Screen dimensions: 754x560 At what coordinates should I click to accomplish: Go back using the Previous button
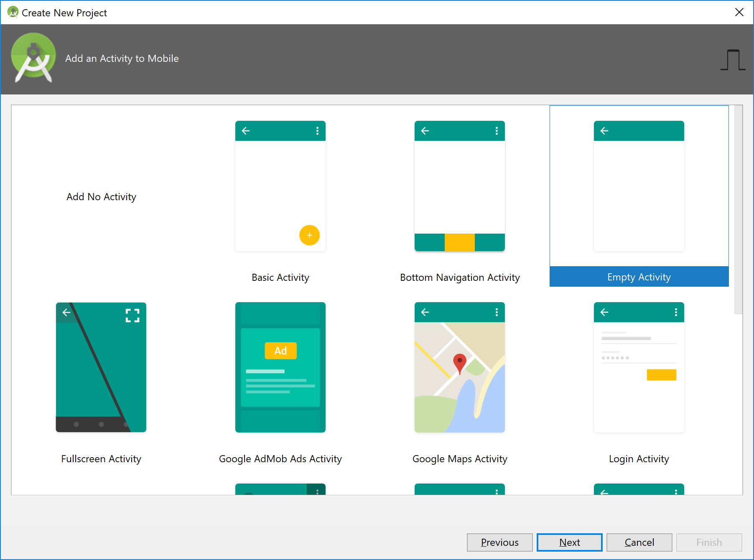pos(499,542)
